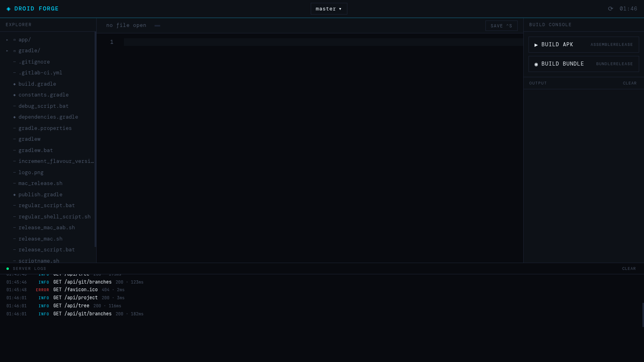Click the gradle diamond icon beside publish.gradle
This screenshot has width=644, height=362.
click(14, 194)
